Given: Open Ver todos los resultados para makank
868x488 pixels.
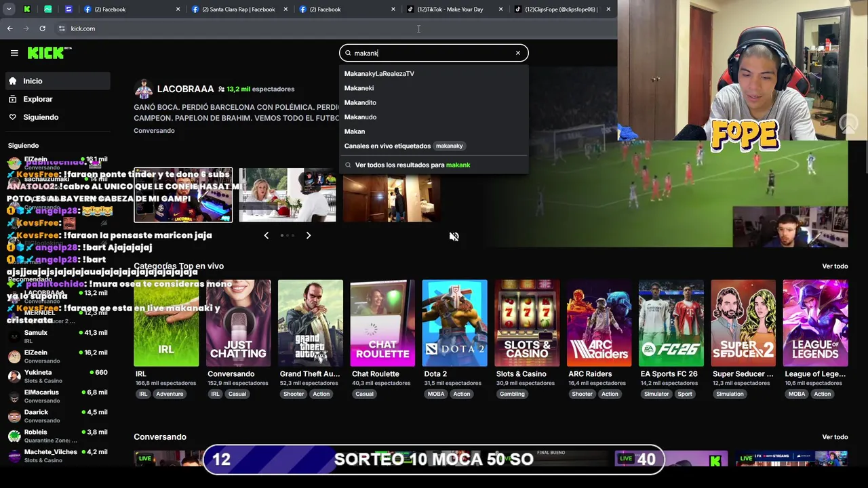Looking at the screenshot, I should point(412,165).
